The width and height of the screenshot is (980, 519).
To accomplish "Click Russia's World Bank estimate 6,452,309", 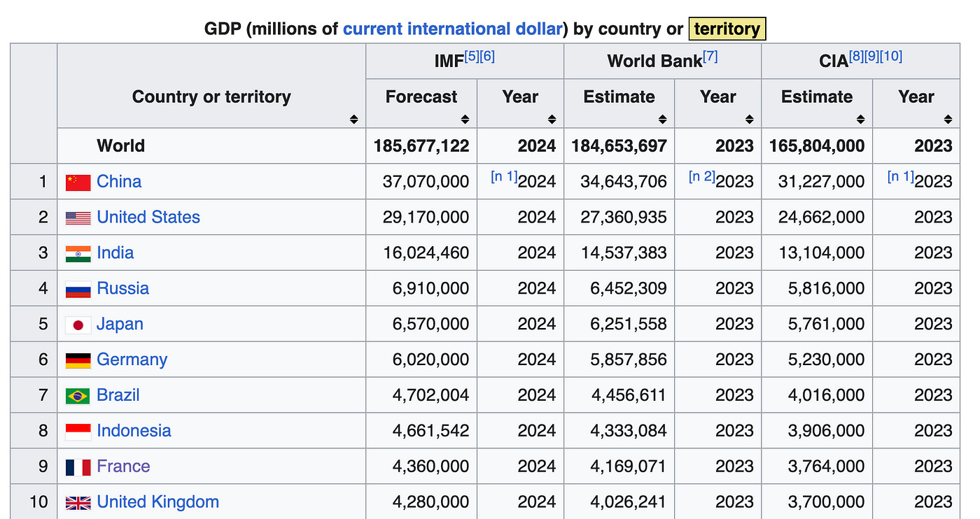I will pos(629,289).
